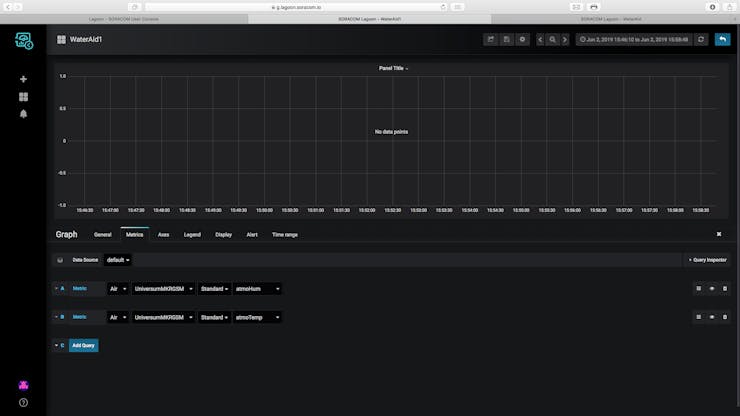Delete query B with trash icon
Viewport: 740px width, 416px height.
(x=725, y=317)
